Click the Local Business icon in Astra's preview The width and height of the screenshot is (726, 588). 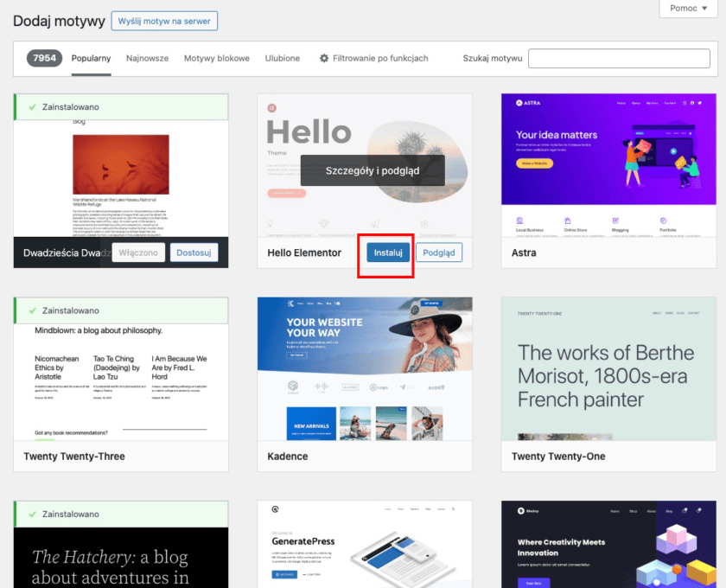tap(519, 220)
